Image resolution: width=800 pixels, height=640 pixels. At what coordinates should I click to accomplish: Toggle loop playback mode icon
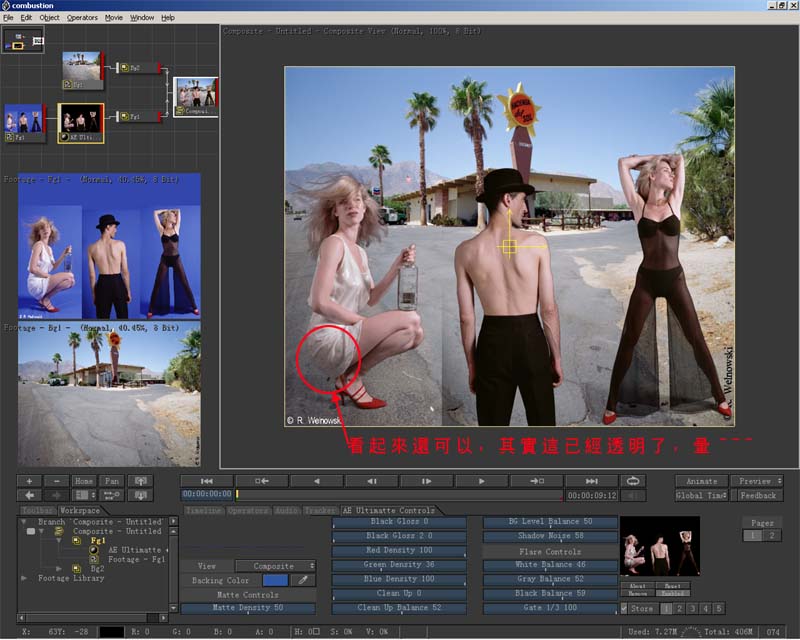[x=633, y=481]
